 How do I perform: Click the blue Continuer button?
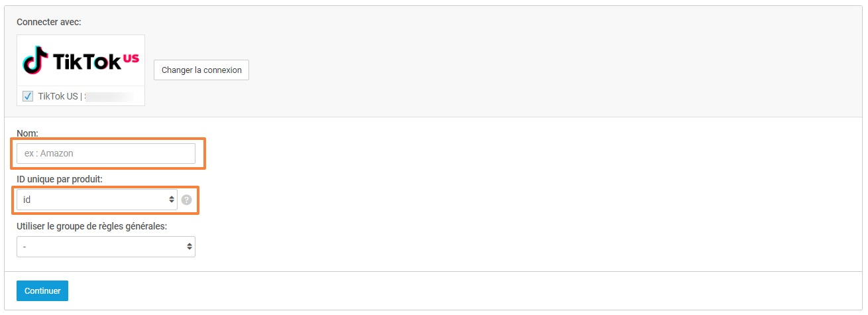point(42,290)
